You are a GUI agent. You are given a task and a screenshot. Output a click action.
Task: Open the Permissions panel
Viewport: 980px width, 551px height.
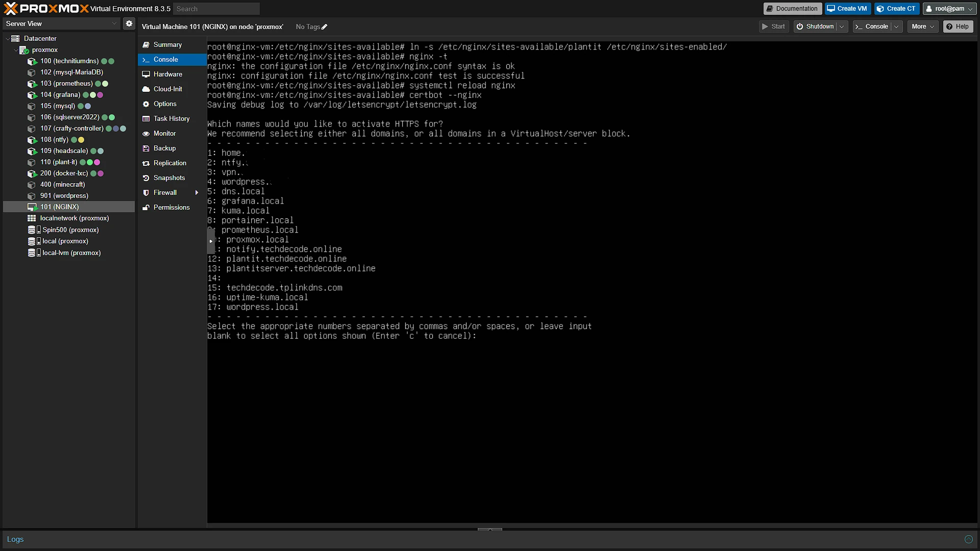172,208
